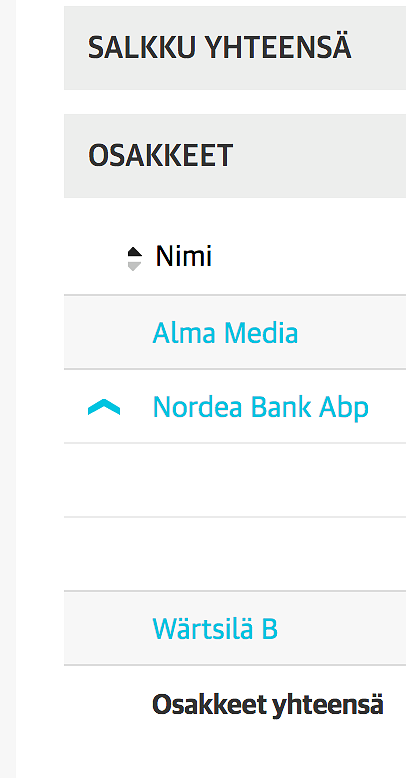The image size is (406, 778).
Task: Select the first empty sub-row under Nordea
Action: pyautogui.click(x=235, y=480)
